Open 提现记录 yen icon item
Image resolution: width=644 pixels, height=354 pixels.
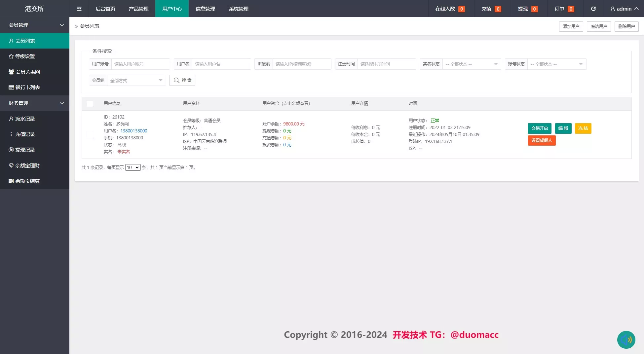point(25,150)
